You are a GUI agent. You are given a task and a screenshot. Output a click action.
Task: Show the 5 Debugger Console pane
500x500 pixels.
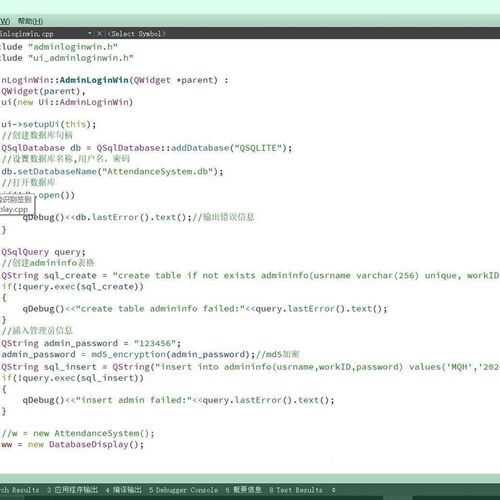pyautogui.click(x=183, y=490)
